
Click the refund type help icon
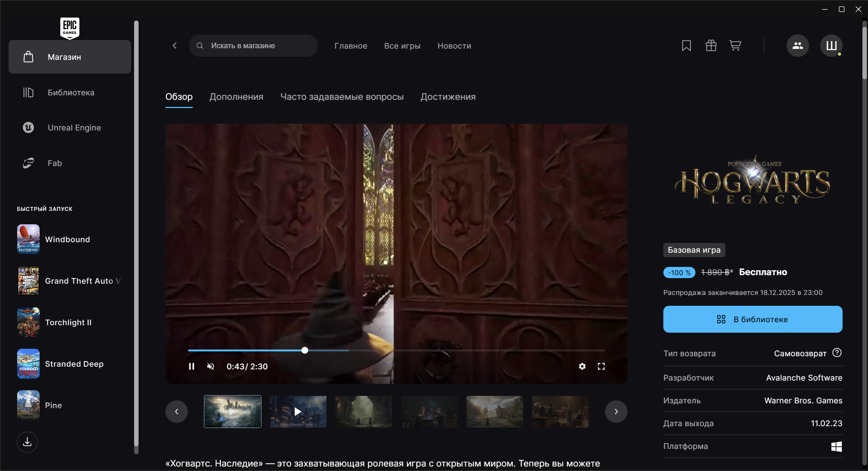(x=837, y=353)
